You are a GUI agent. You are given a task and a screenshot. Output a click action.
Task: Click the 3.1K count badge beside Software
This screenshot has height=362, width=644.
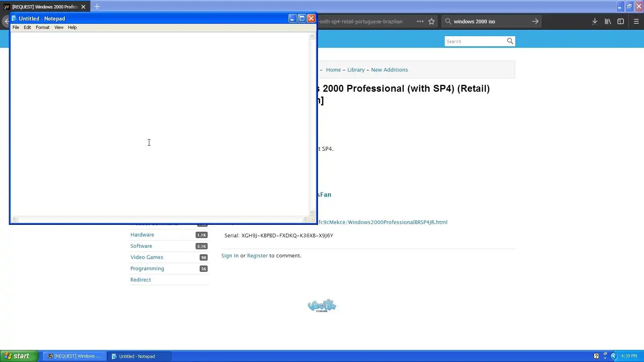[202, 246]
